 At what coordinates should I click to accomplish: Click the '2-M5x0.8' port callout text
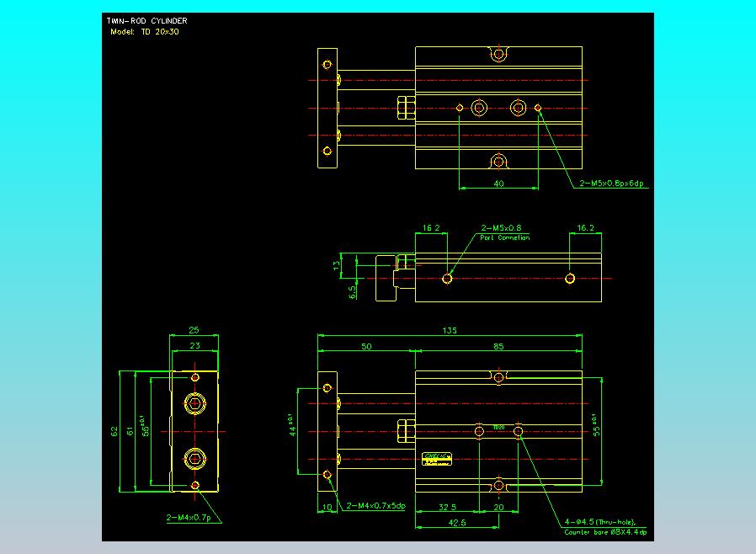pyautogui.click(x=501, y=227)
